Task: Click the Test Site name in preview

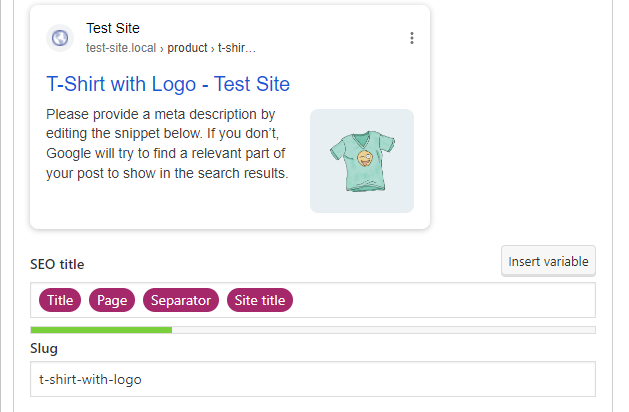Action: (113, 28)
